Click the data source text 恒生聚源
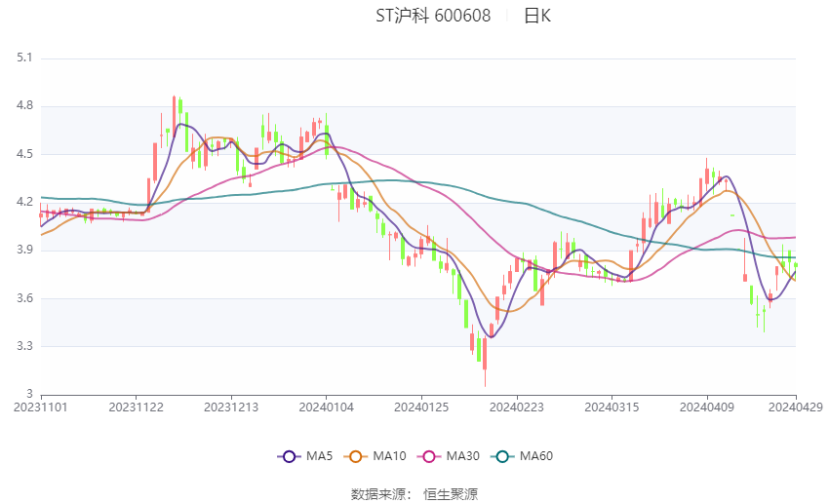 (x=451, y=494)
